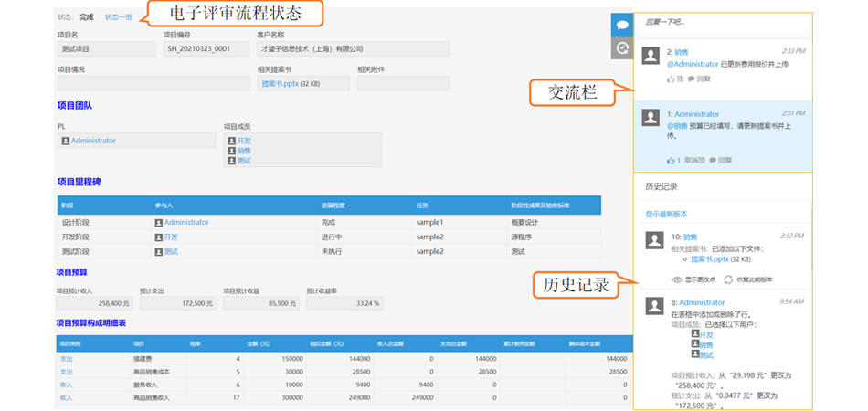
Task: Click avatar of history entry 8
Action: (x=655, y=306)
